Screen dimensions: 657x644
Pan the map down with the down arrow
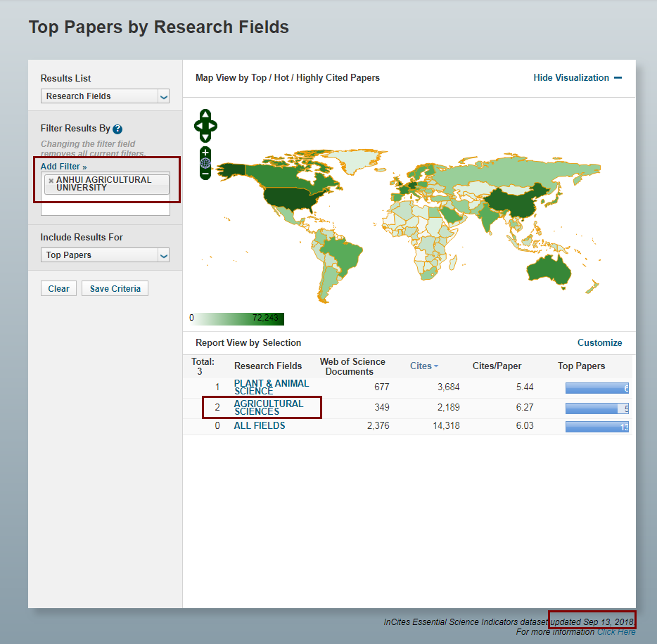click(x=205, y=137)
